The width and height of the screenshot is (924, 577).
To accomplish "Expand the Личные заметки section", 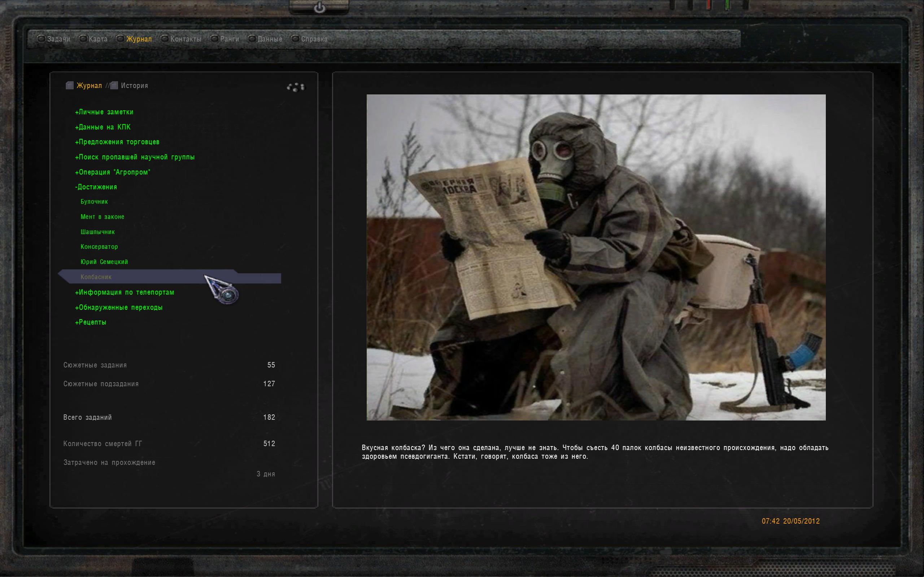I will pyautogui.click(x=104, y=112).
